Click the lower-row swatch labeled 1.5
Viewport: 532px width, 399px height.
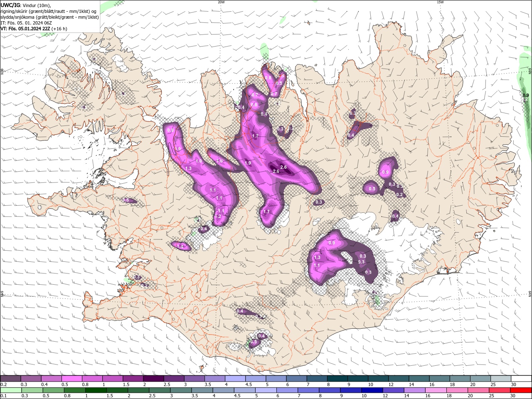pyautogui.click(x=116, y=390)
